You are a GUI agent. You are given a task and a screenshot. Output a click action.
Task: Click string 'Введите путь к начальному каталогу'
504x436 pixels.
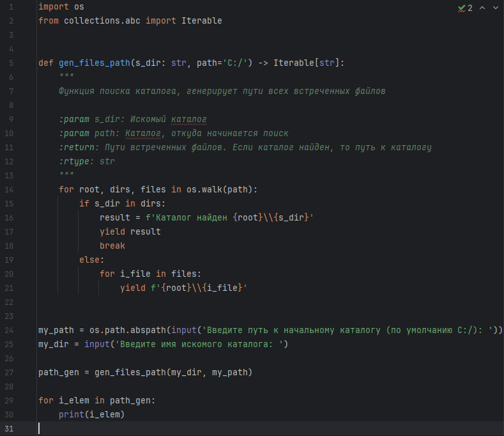tap(293, 331)
